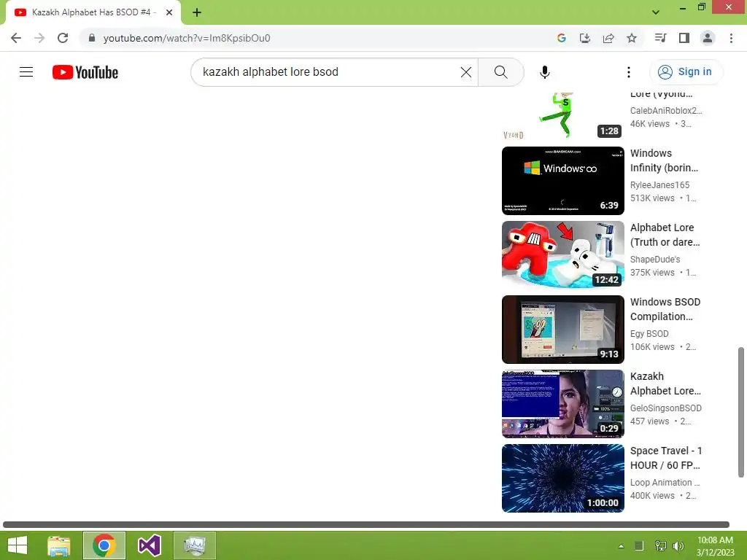Visit the RyleeJanes165 channel
This screenshot has width=747, height=560.
(659, 184)
